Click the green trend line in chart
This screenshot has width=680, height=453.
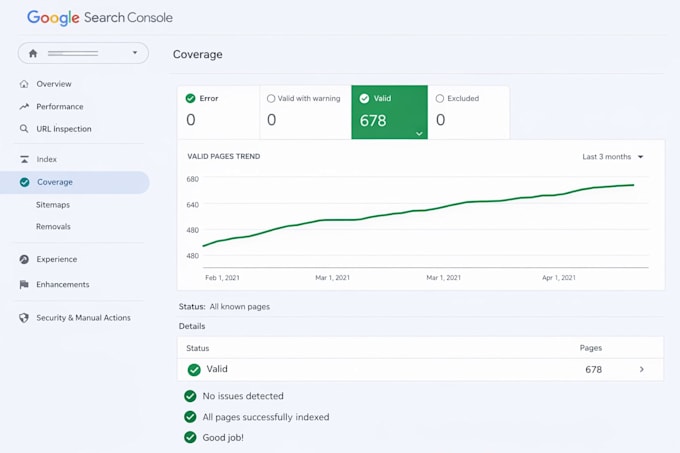[x=418, y=211]
